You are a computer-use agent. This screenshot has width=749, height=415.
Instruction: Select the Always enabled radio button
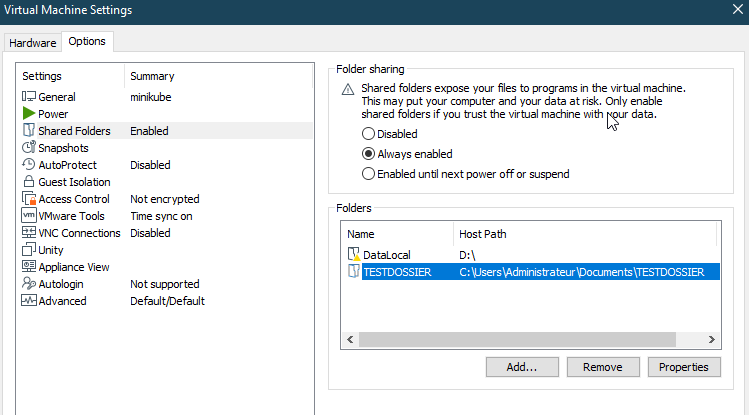coord(368,154)
